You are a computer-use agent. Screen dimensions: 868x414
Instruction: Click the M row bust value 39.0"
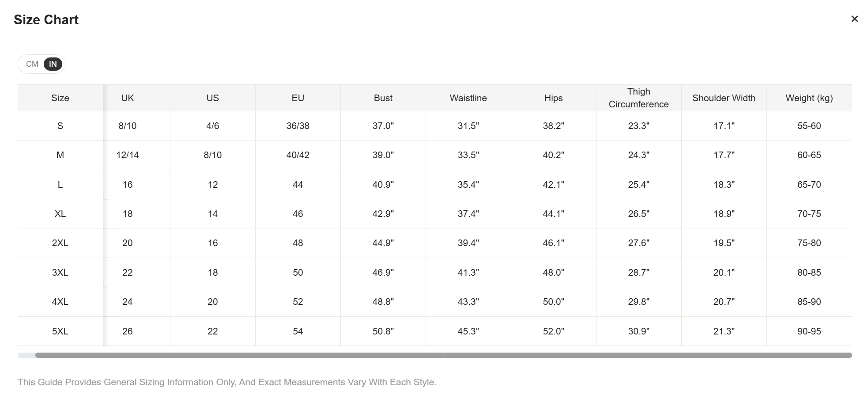pos(383,155)
